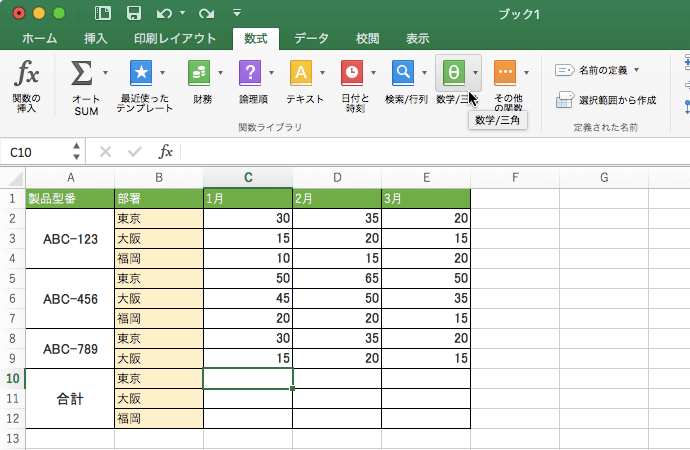
Task: Switch to the View (表示) tab
Action: [x=417, y=39]
